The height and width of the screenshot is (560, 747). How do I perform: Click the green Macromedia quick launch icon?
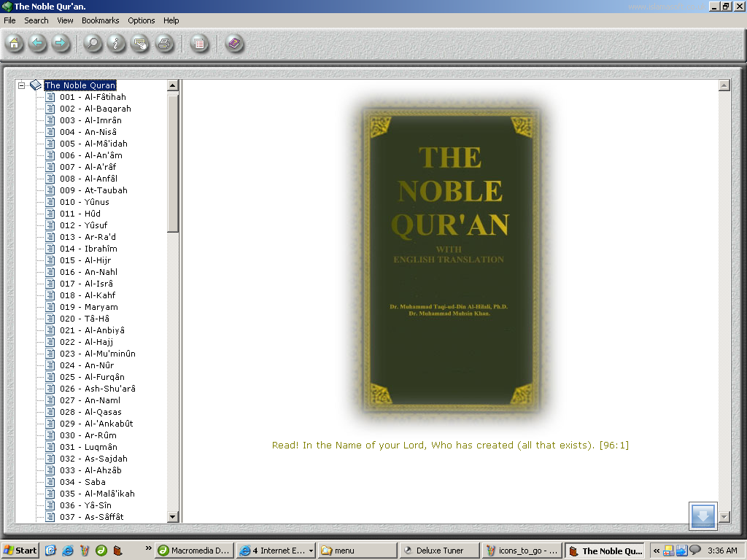point(101,551)
